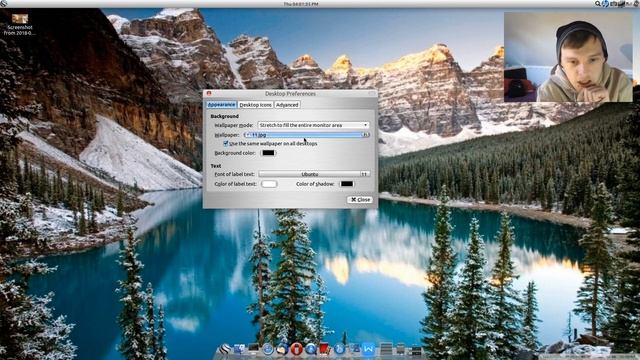
Task: Open the small blue icon left of W in the dock
Action: pyautogui.click(x=355, y=349)
